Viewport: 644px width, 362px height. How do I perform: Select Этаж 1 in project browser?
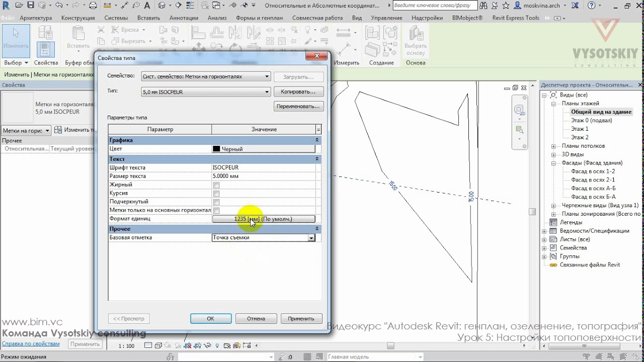(x=580, y=129)
